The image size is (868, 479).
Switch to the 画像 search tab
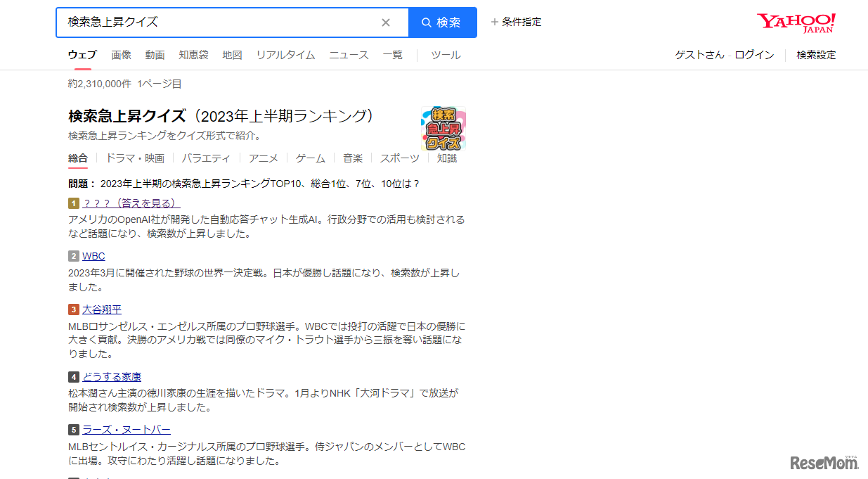point(121,54)
